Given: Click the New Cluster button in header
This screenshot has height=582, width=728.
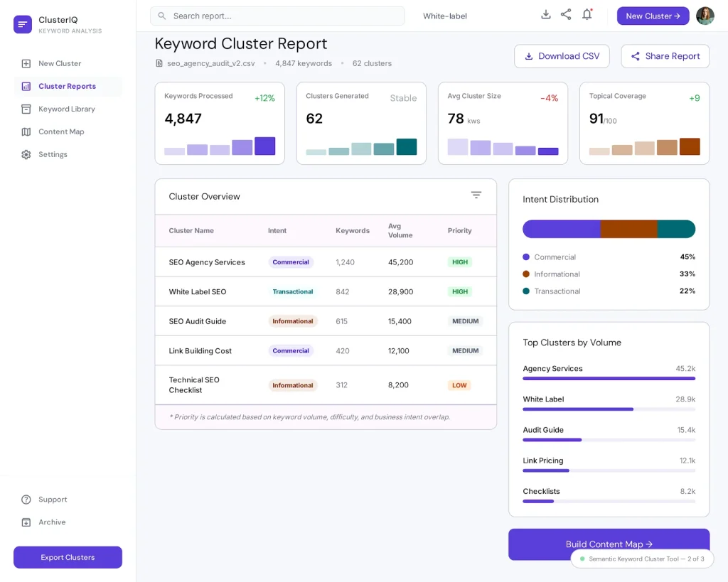Looking at the screenshot, I should point(653,16).
